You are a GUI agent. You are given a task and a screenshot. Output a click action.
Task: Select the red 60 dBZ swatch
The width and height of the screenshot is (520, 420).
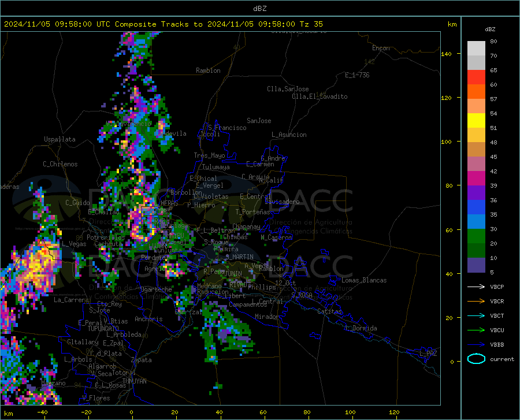(476, 77)
